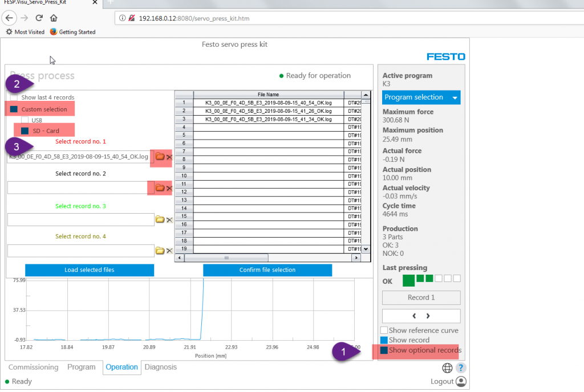The height and width of the screenshot is (392, 584).
Task: Click the File Name column header
Action: 269,95
